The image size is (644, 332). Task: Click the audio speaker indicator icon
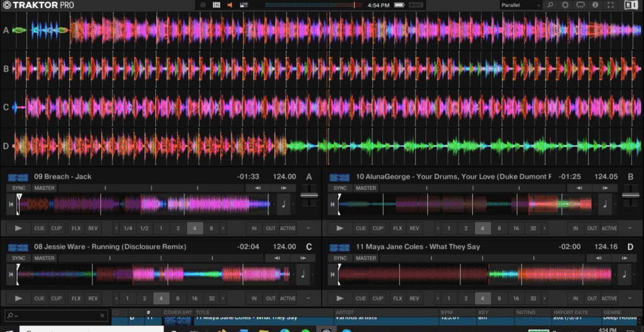[230, 5]
